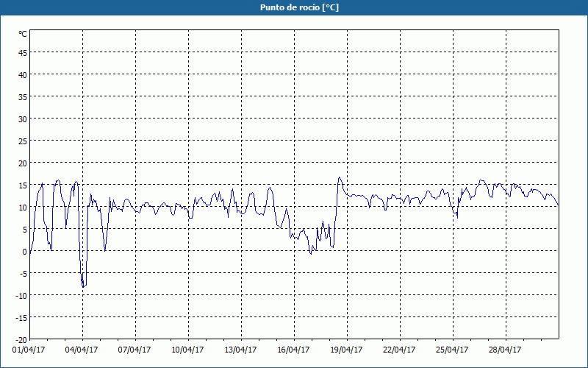The width and height of the screenshot is (588, 368).
Task: Select the °C unit label on the axis
Action: (x=23, y=34)
